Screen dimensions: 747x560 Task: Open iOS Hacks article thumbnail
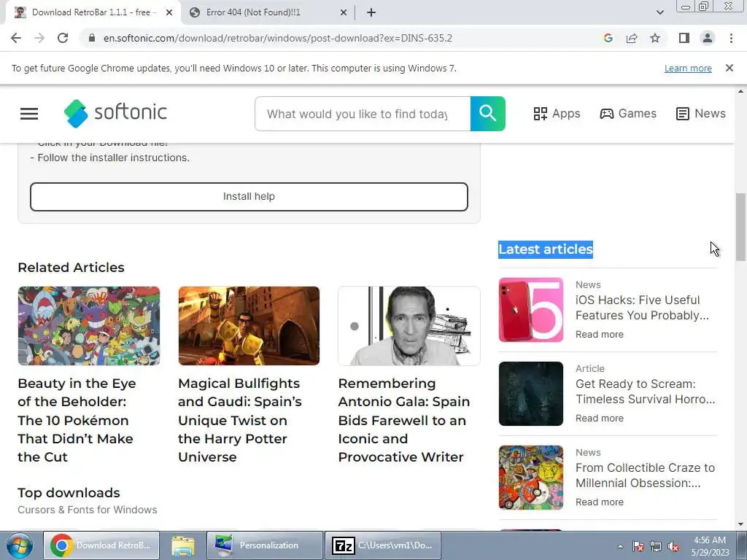click(x=531, y=310)
